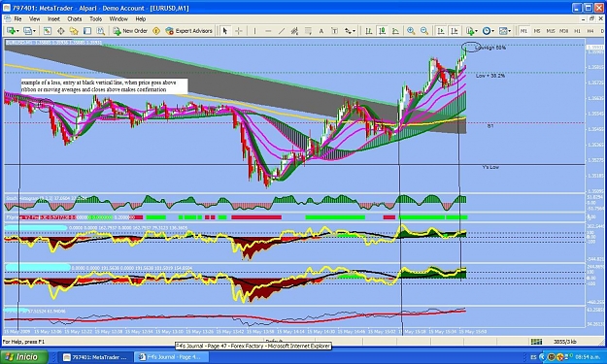Open the Data Window icon

click(x=61, y=31)
